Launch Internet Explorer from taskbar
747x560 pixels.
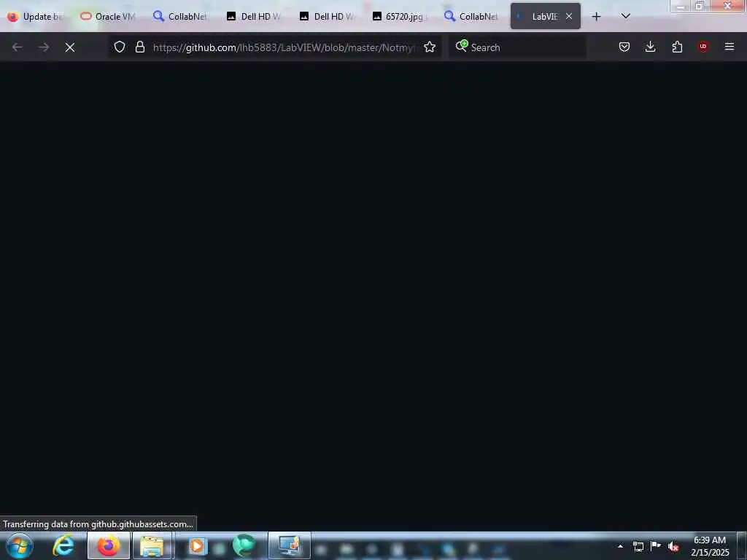[63, 545]
